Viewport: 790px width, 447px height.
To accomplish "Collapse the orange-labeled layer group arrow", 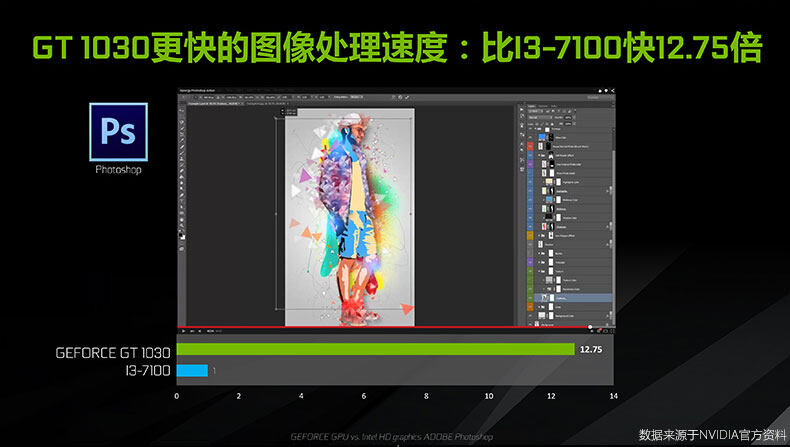I will click(x=539, y=306).
